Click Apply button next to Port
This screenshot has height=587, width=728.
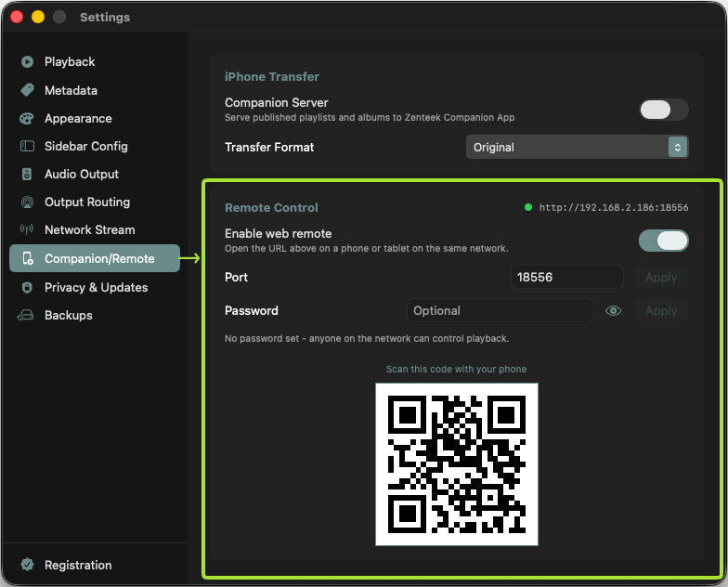click(x=661, y=277)
